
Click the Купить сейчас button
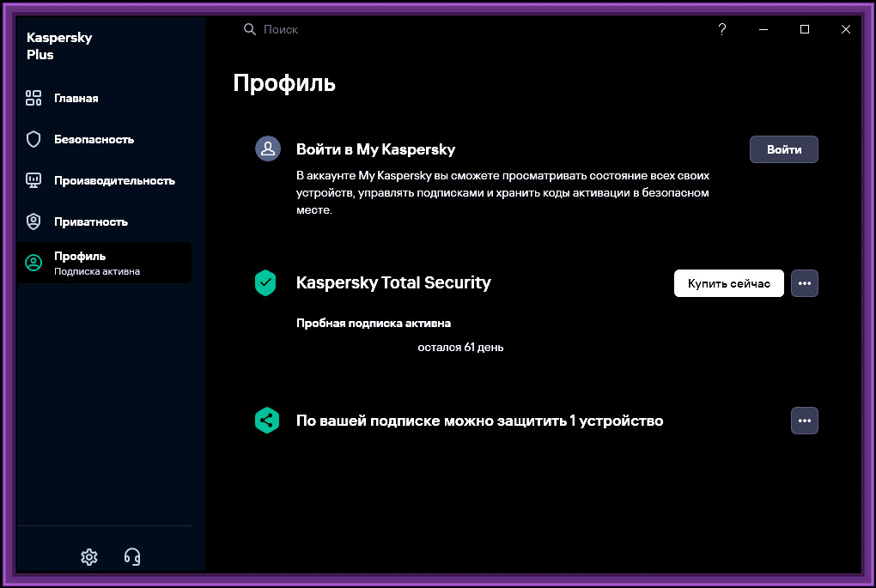coord(729,283)
